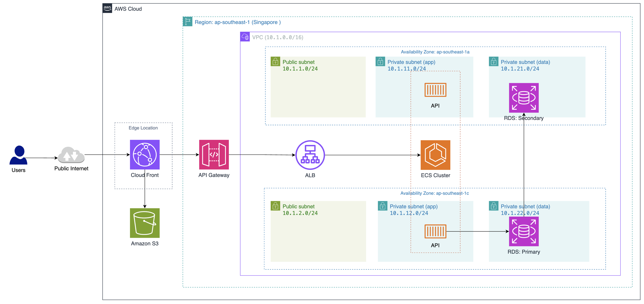Click the Amazon S3 bucket icon
Screen dimensions: 644x304
coord(144,223)
